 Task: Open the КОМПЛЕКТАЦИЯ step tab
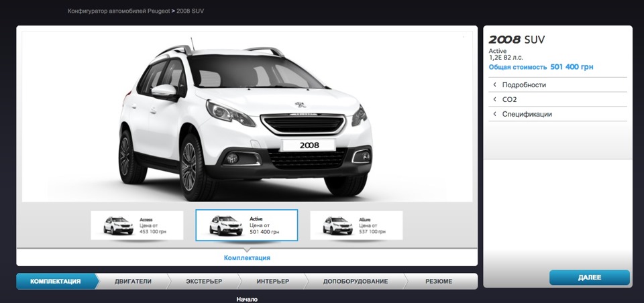(x=56, y=282)
